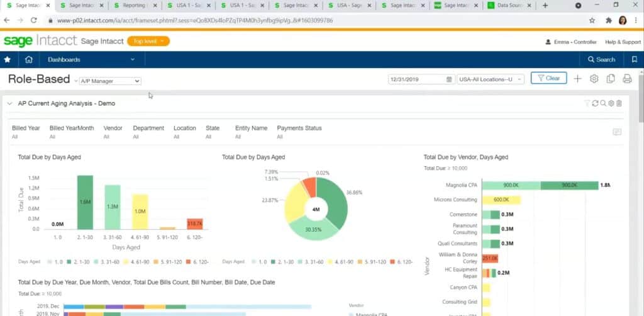Click the component filter funnel icon

click(587, 104)
